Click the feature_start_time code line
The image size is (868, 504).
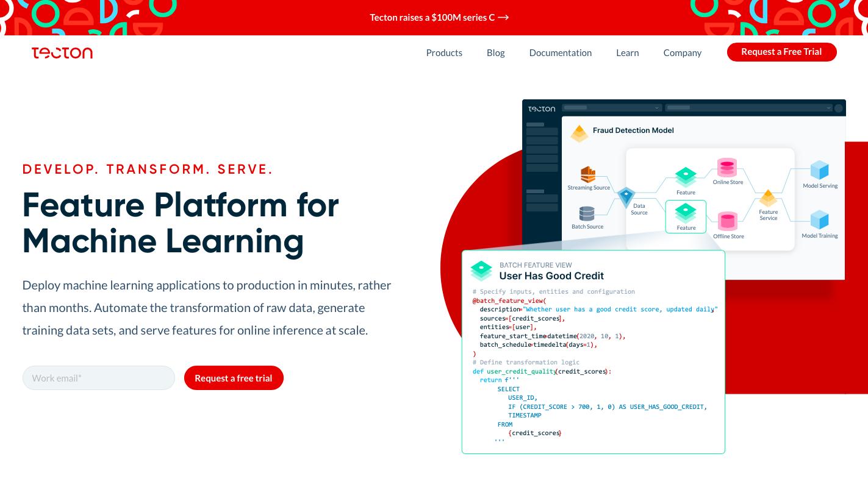(x=553, y=336)
